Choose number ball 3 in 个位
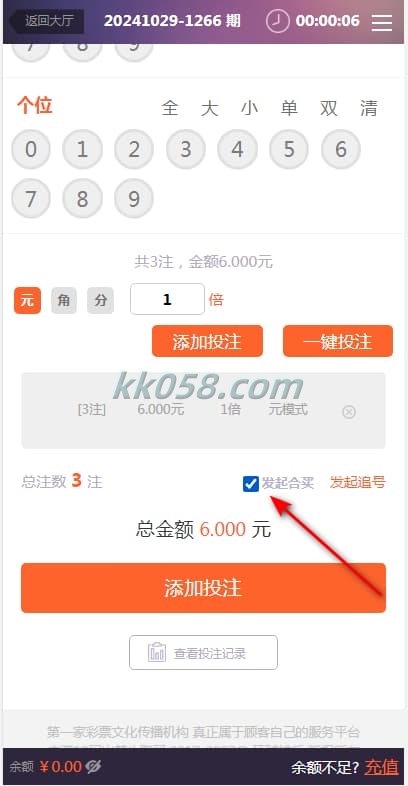This screenshot has width=408, height=786. (186, 149)
